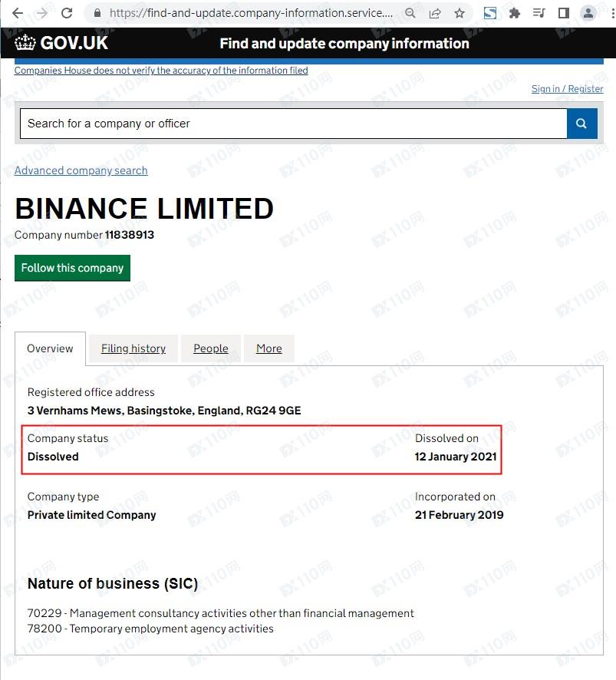Open the browser profile avatar

[x=588, y=13]
